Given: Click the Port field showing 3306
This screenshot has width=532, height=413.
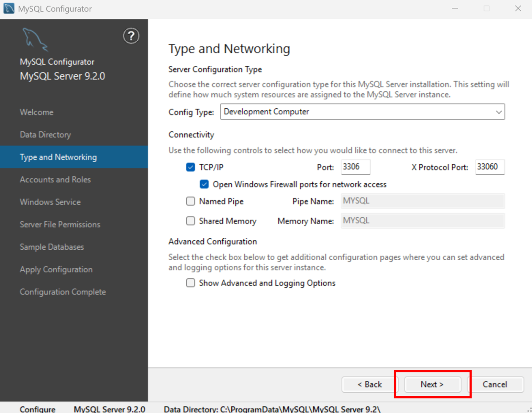Looking at the screenshot, I should tap(356, 167).
